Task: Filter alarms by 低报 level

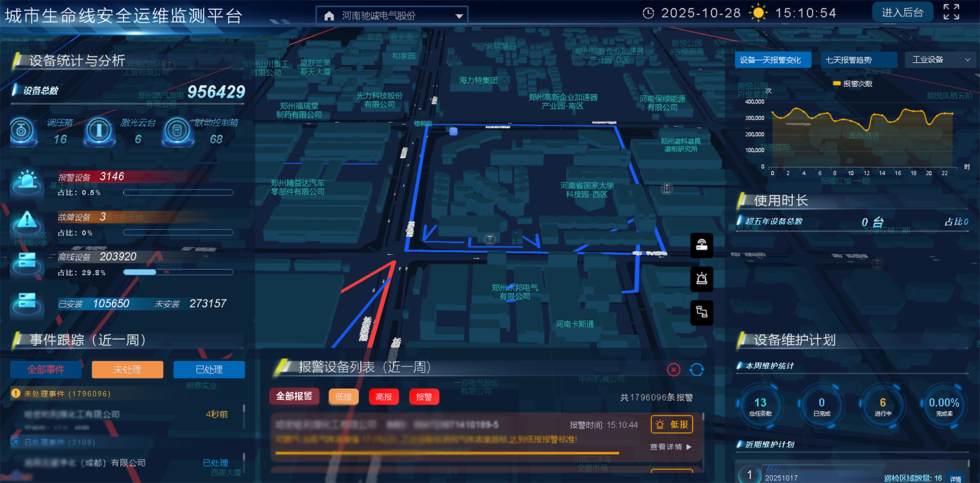Action: [344, 397]
